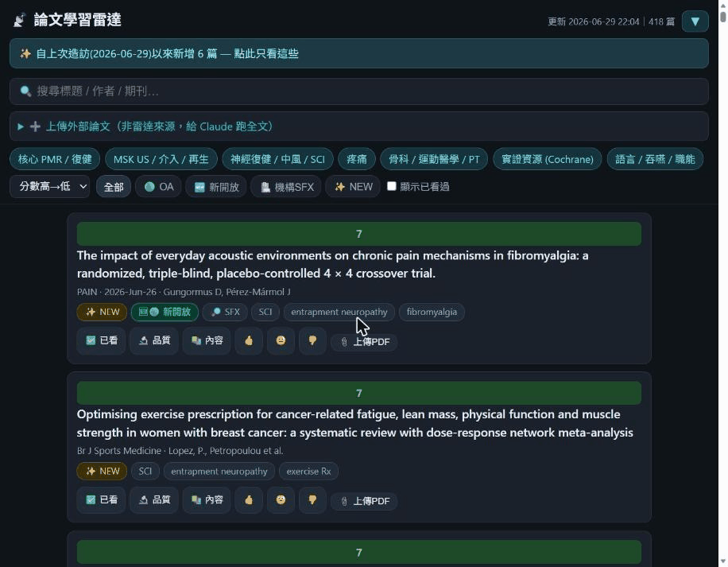Click entrapment neuropathy tag on breast cancer paper
728x567 pixels.
coord(219,472)
